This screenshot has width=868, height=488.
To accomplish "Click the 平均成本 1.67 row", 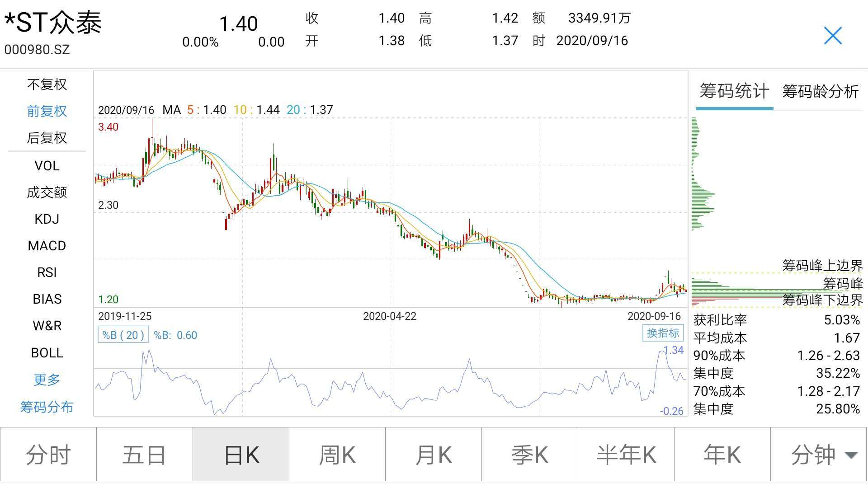I will pos(776,338).
